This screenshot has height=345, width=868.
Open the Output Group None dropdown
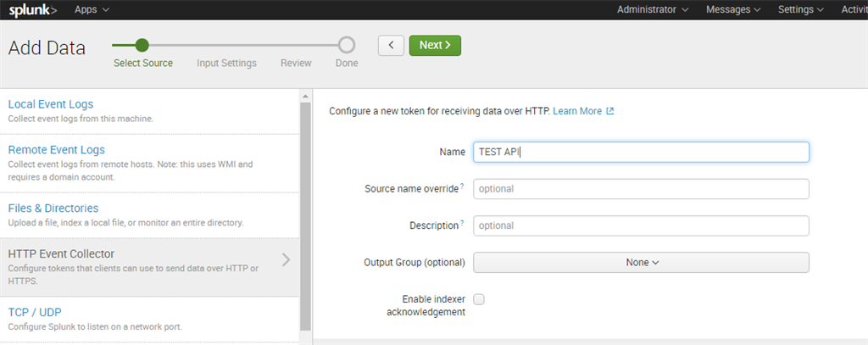click(641, 263)
